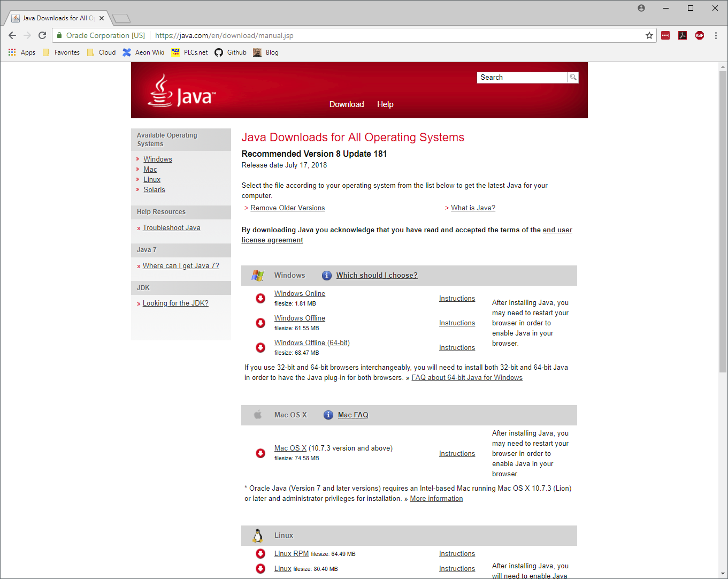Open Instructions for Mac OS X
The height and width of the screenshot is (579, 728).
457,454
